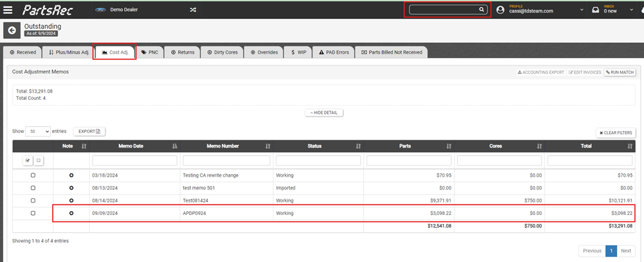644x262 pixels.
Task: Click the Imported status cell
Action: 285,188
